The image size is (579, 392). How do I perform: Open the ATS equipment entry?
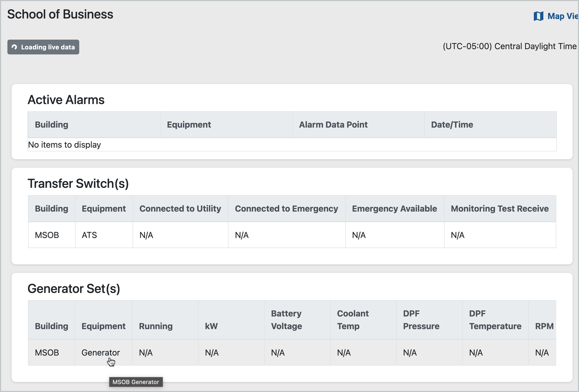tap(89, 235)
